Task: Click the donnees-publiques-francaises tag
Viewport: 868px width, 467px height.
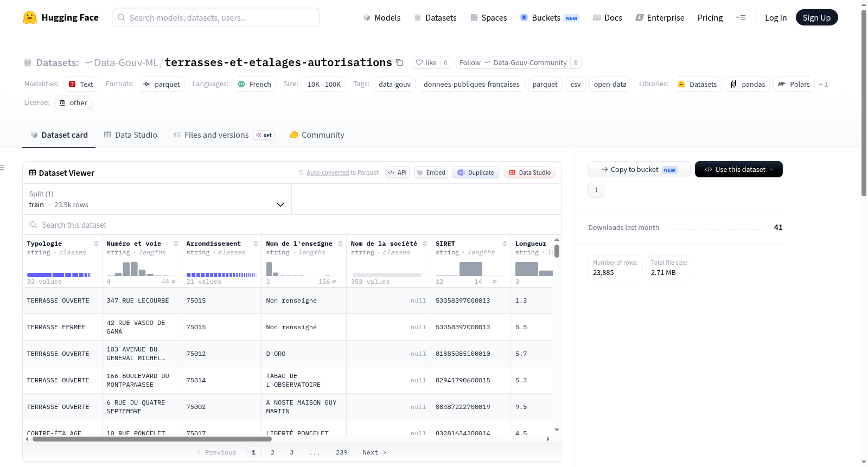Action: point(471,84)
